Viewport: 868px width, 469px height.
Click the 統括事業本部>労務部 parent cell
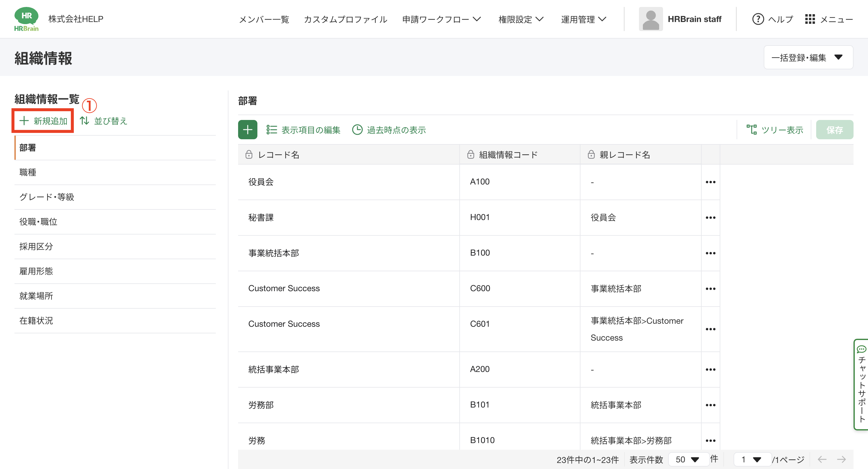click(x=640, y=437)
